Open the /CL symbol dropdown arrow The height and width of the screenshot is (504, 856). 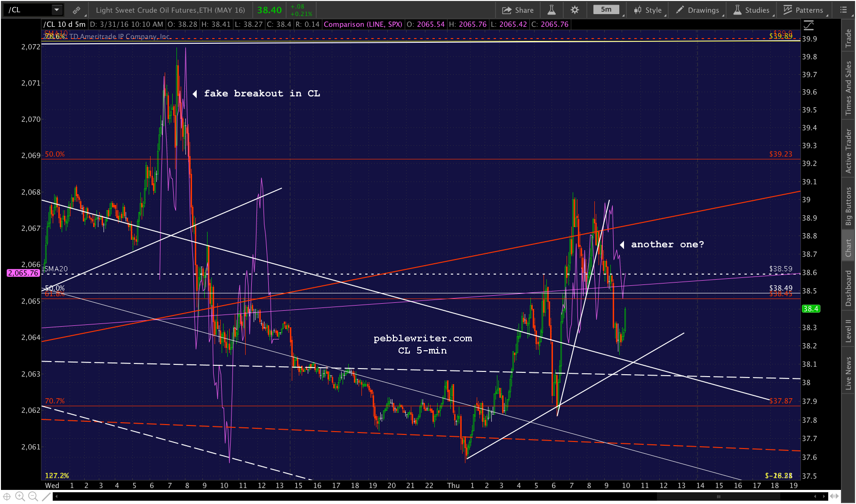(x=56, y=10)
